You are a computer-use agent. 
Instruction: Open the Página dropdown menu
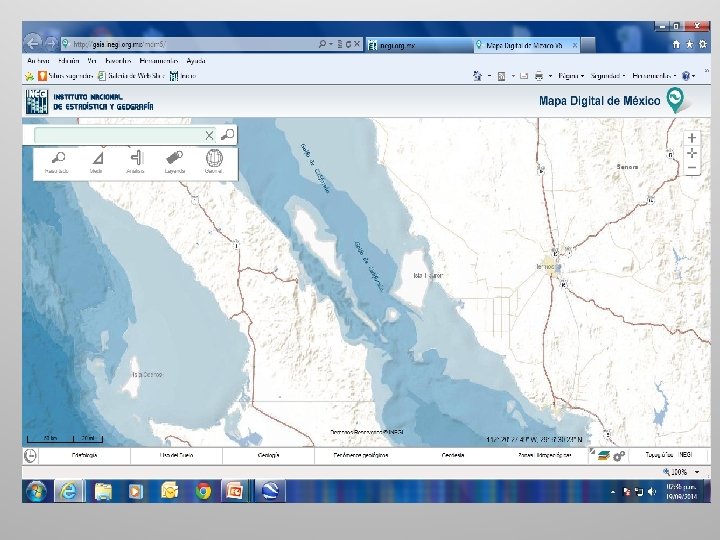click(x=571, y=76)
